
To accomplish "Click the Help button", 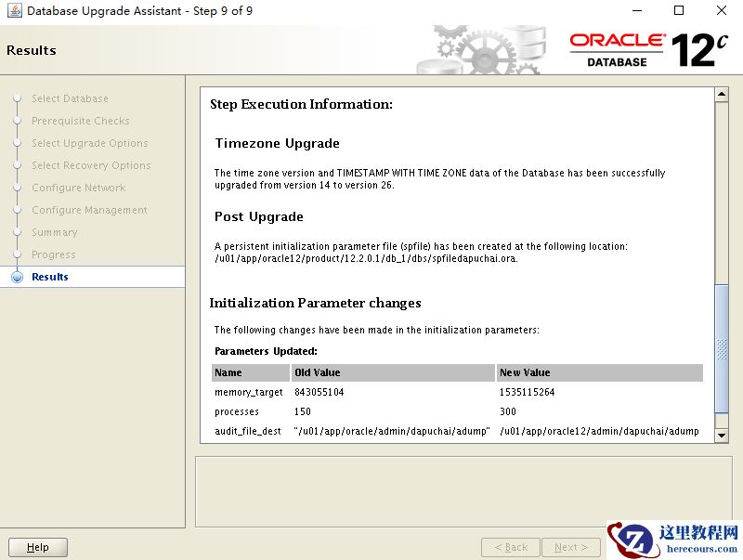I will pos(38,547).
